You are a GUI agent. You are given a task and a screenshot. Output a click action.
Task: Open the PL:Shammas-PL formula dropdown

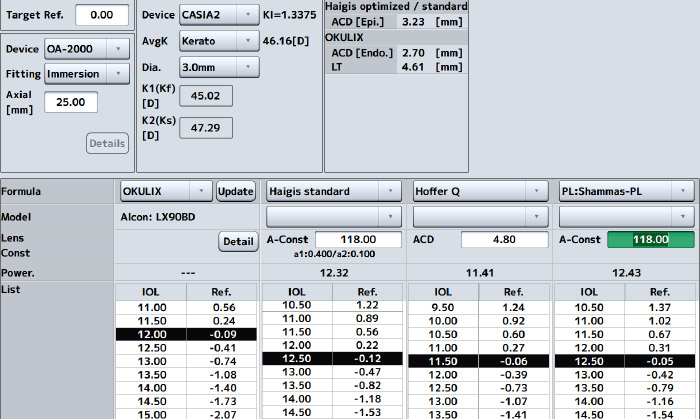626,191
